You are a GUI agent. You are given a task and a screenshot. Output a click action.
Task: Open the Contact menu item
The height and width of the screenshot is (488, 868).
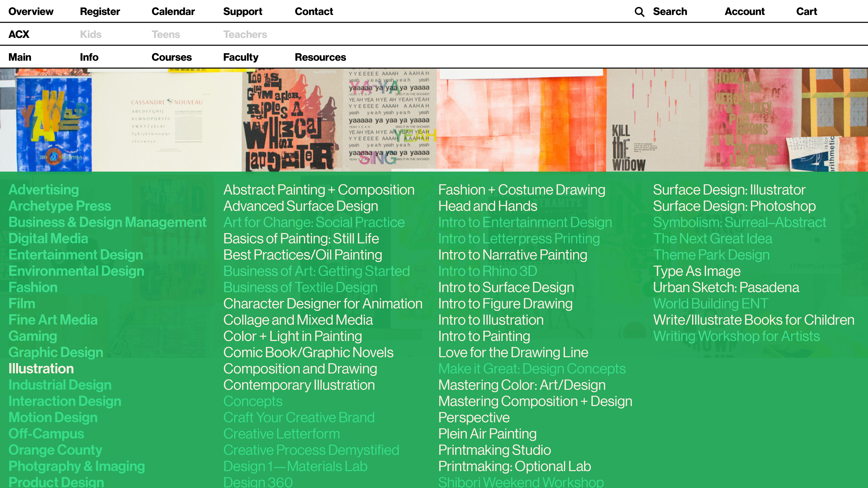click(314, 11)
